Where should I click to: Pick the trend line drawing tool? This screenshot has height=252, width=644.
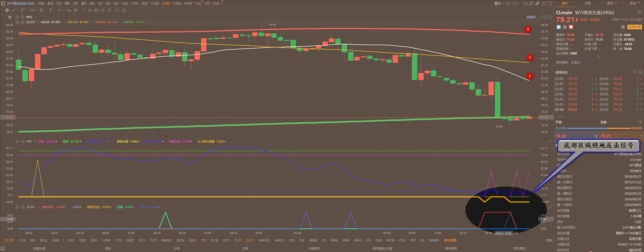click(14, 10)
